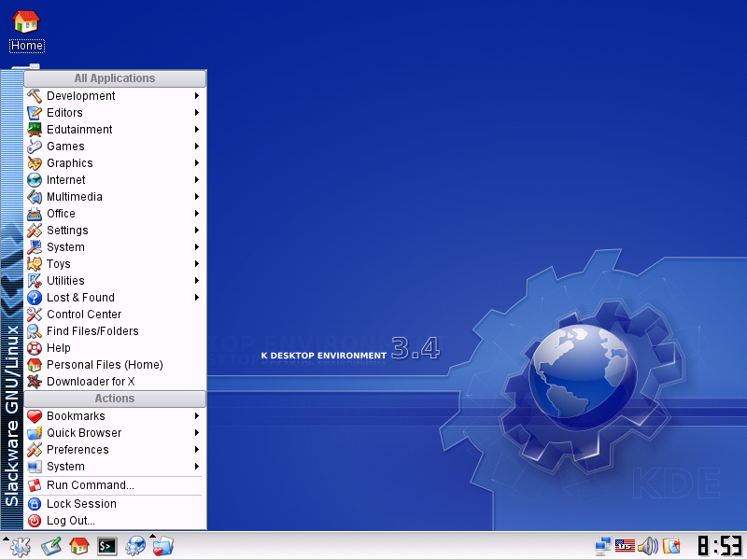Click Multimedia speaker icon
This screenshot has height=560, width=747.
point(35,197)
